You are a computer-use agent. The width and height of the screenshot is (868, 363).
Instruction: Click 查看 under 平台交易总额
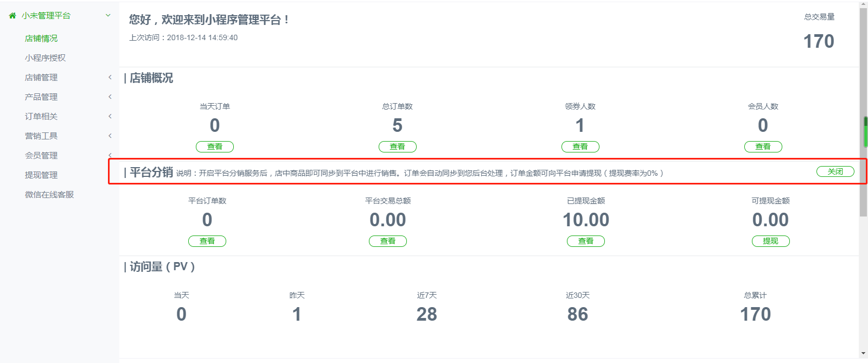[388, 241]
